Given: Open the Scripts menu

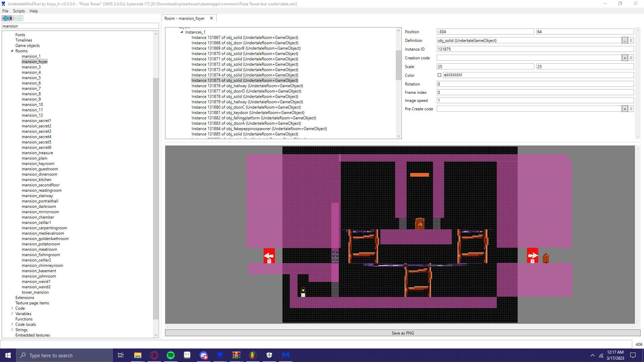Looking at the screenshot, I should 19,11.
